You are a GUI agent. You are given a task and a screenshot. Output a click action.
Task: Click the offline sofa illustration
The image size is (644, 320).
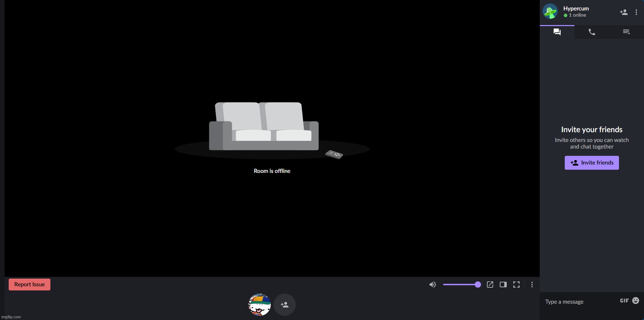pyautogui.click(x=264, y=127)
